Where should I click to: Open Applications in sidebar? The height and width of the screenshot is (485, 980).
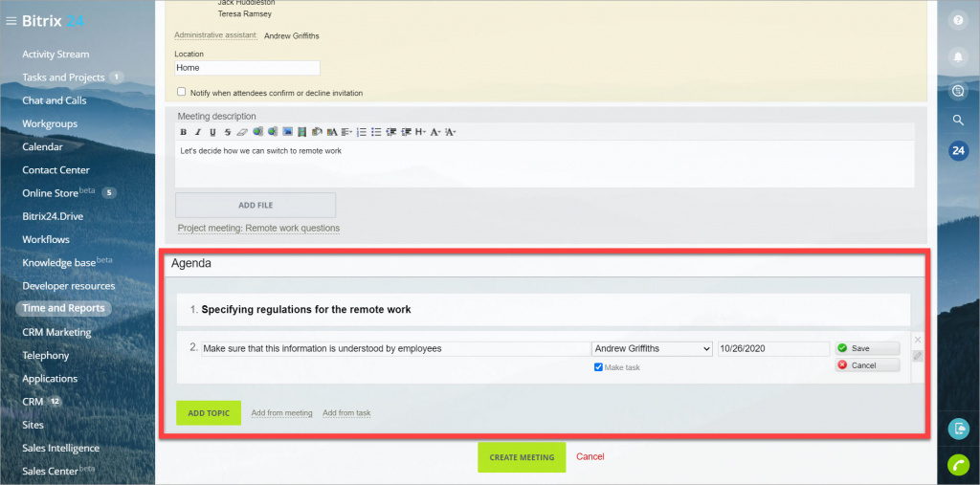(x=50, y=379)
